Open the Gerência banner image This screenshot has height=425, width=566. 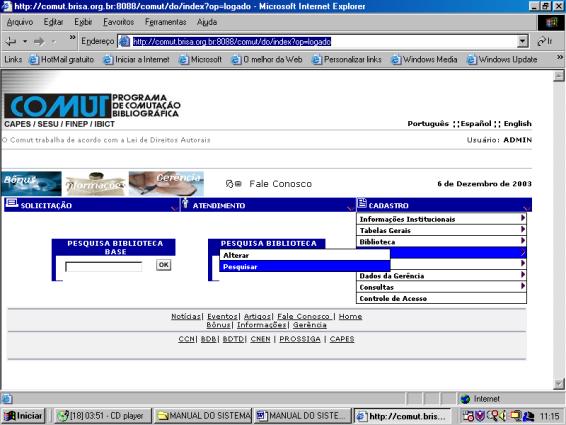(x=166, y=183)
